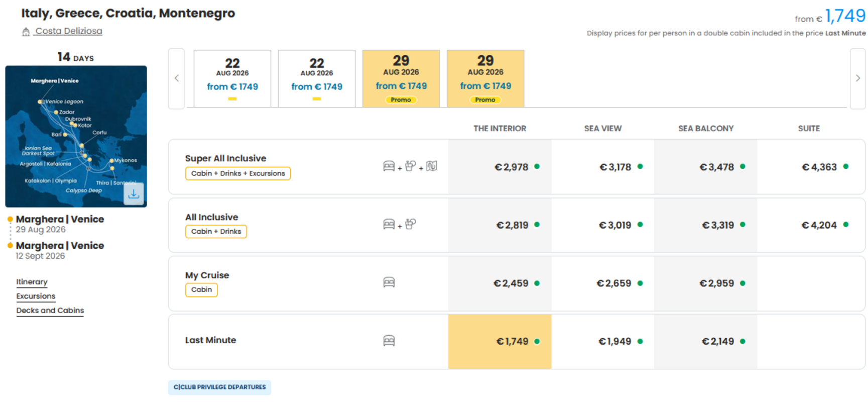Click the map icon in Super All Inclusive
Screen dimensions: 868x402
click(432, 166)
